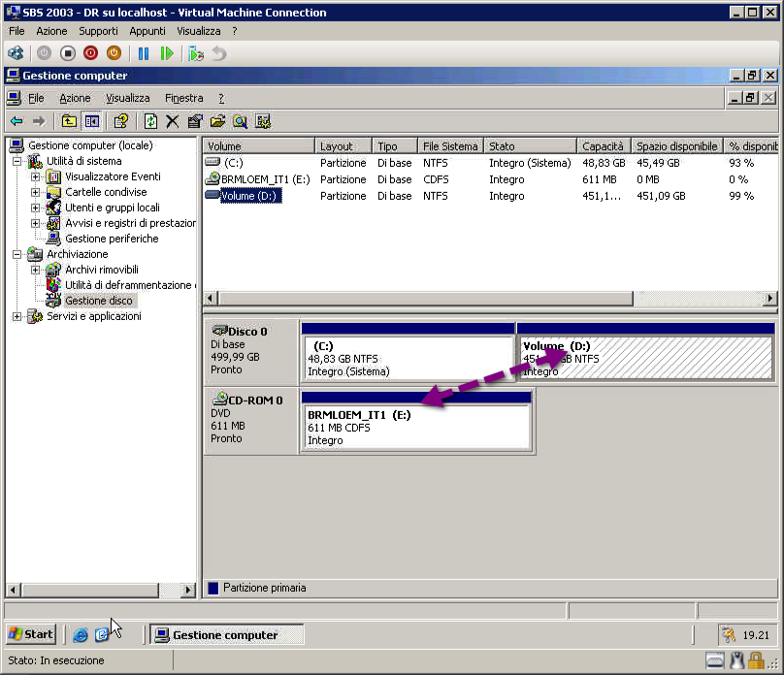The height and width of the screenshot is (675, 784).
Task: Collapse the Archiviazione node
Action: point(17,254)
